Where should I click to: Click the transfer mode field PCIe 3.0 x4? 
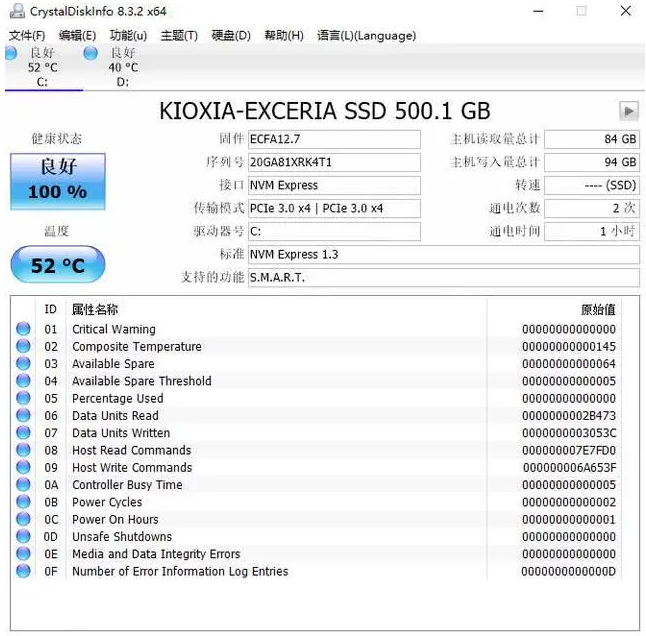(x=334, y=208)
